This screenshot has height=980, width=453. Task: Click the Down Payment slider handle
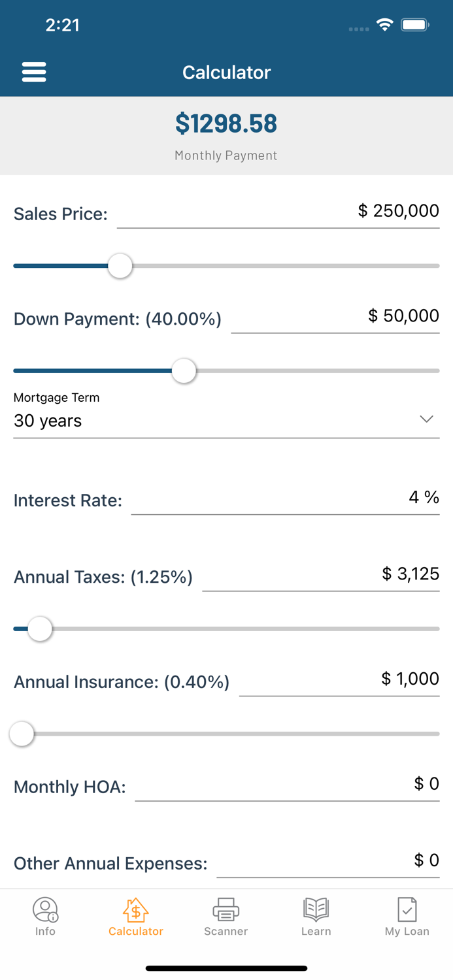(x=184, y=370)
